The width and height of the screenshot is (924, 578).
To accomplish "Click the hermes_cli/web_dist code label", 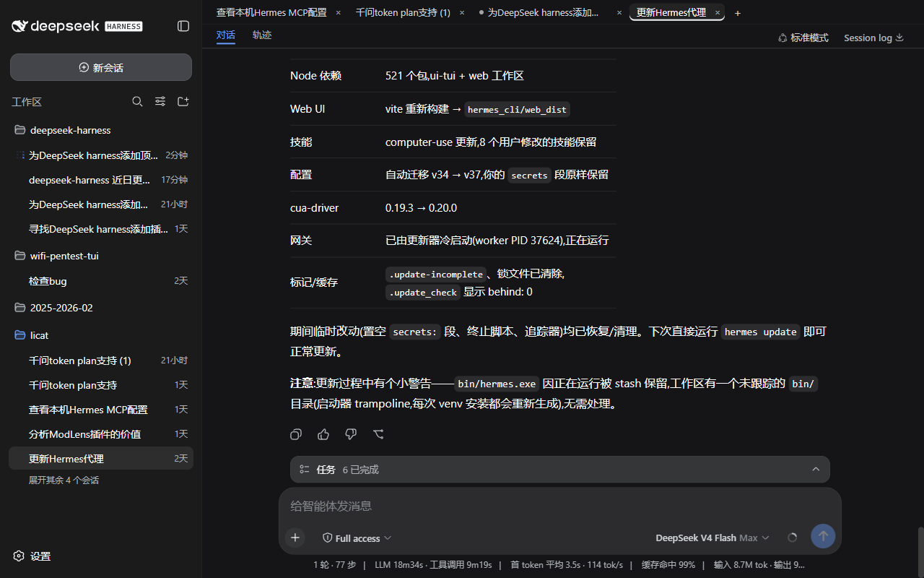I will (x=518, y=110).
